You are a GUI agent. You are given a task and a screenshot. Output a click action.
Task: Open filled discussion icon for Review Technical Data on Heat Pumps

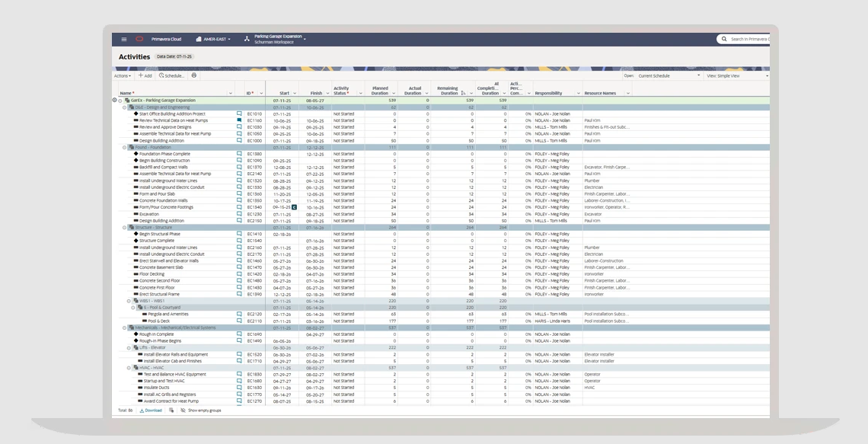[239, 120]
